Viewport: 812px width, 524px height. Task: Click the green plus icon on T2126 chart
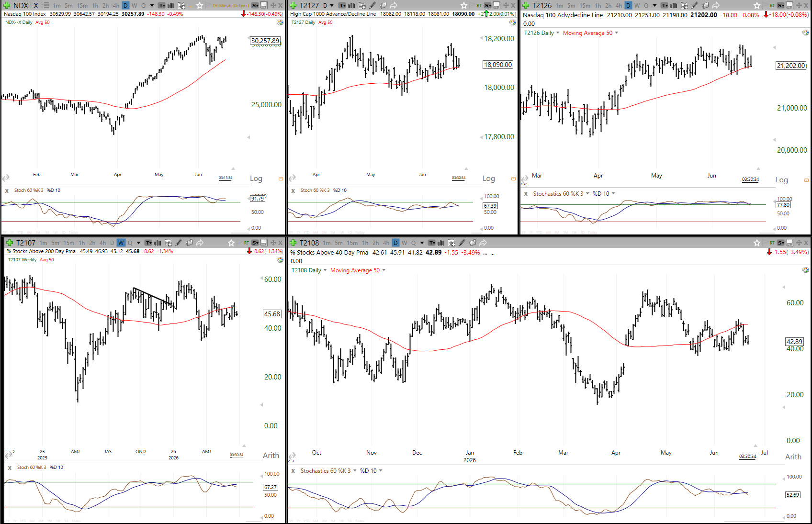pyautogui.click(x=526, y=5)
